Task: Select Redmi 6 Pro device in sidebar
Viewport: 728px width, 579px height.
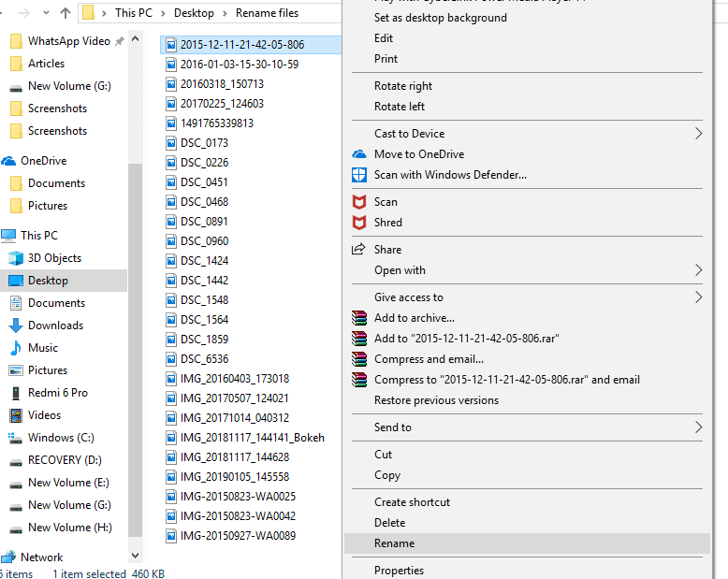Action: click(x=57, y=393)
